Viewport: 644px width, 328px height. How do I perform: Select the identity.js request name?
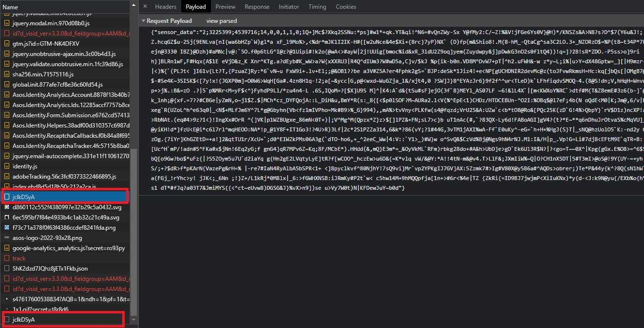25,166
